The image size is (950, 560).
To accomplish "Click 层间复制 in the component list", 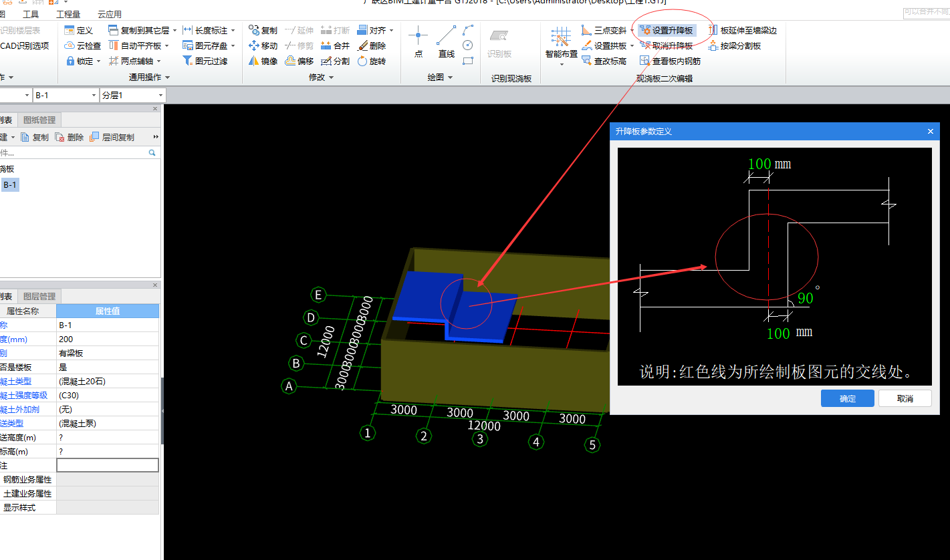I will point(112,137).
